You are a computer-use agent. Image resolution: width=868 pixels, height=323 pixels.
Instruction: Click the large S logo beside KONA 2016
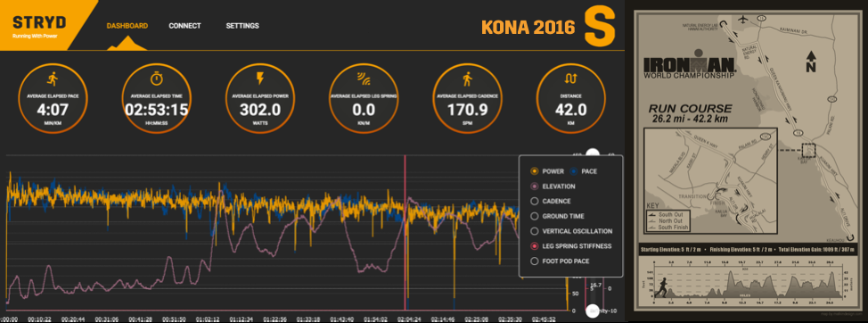[x=600, y=27]
